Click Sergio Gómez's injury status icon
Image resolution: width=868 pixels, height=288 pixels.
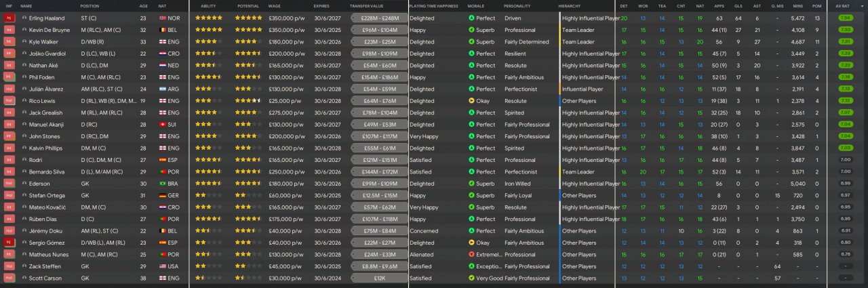(9, 243)
